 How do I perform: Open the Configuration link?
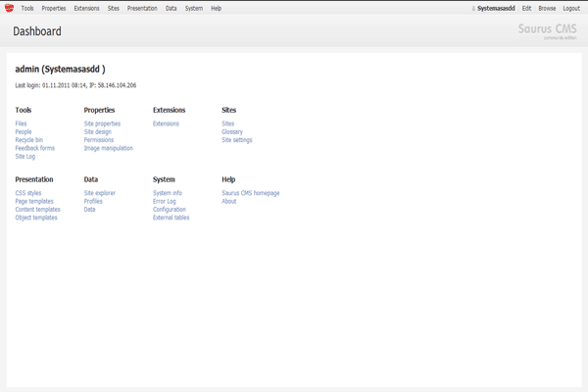170,210
